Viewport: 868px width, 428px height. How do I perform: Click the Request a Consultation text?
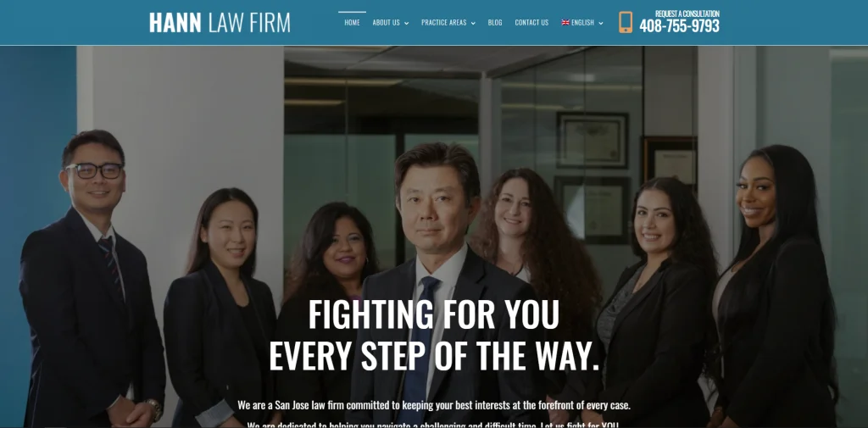pyautogui.click(x=687, y=14)
